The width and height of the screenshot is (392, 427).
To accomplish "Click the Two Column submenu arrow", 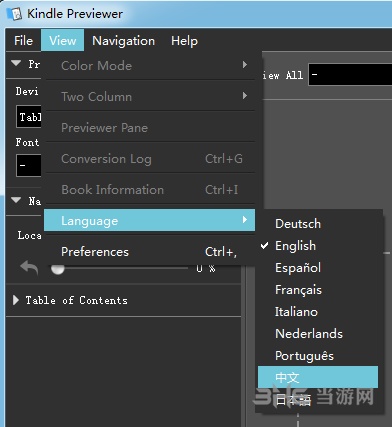I will pos(245,96).
